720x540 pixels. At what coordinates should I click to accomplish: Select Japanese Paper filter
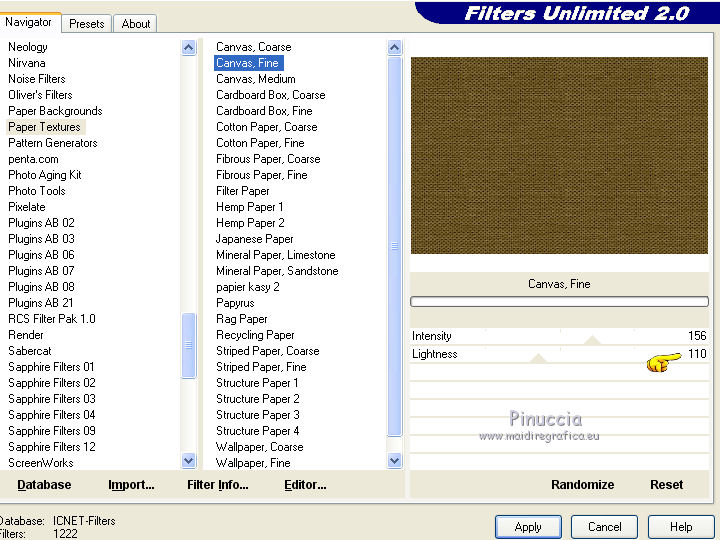pyautogui.click(x=255, y=239)
